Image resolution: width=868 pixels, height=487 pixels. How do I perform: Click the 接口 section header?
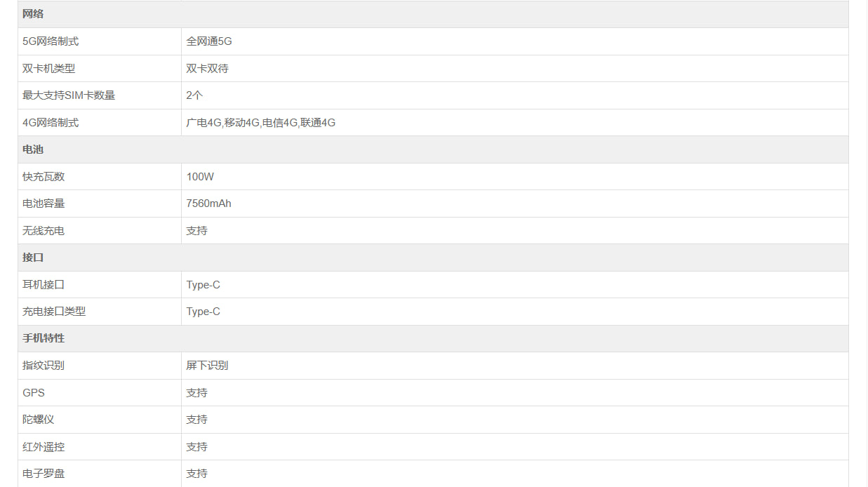(x=33, y=258)
